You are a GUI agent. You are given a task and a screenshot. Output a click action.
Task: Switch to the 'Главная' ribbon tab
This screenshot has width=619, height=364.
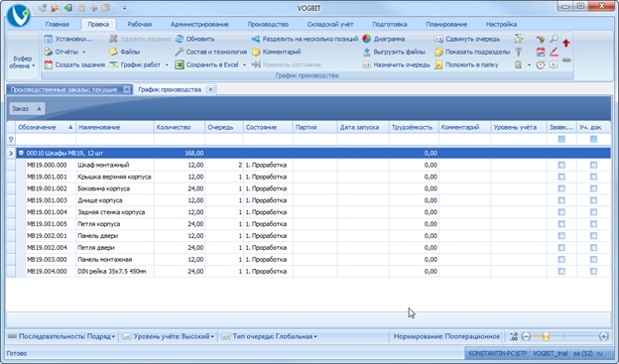click(58, 24)
